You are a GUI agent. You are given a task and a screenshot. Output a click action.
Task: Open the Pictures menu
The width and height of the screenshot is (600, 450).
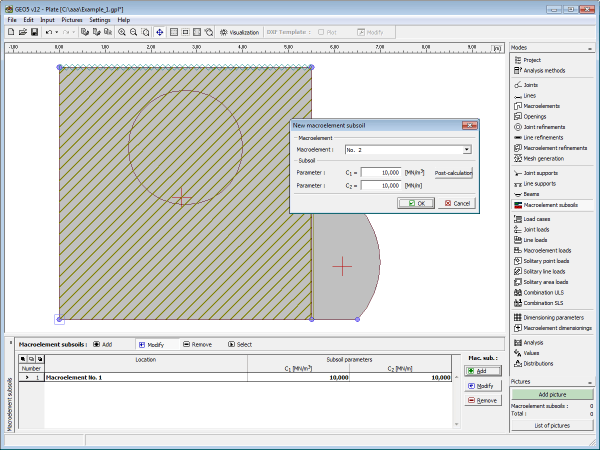72,19
